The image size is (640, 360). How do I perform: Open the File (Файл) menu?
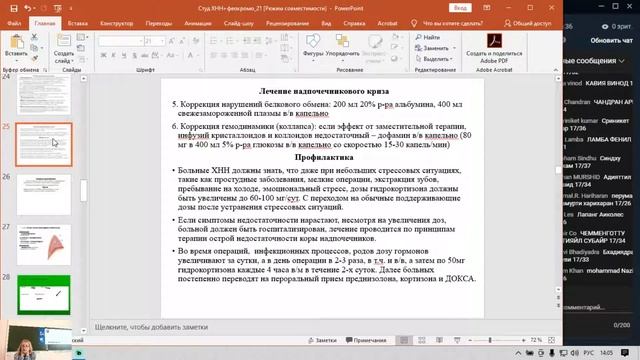14,24
